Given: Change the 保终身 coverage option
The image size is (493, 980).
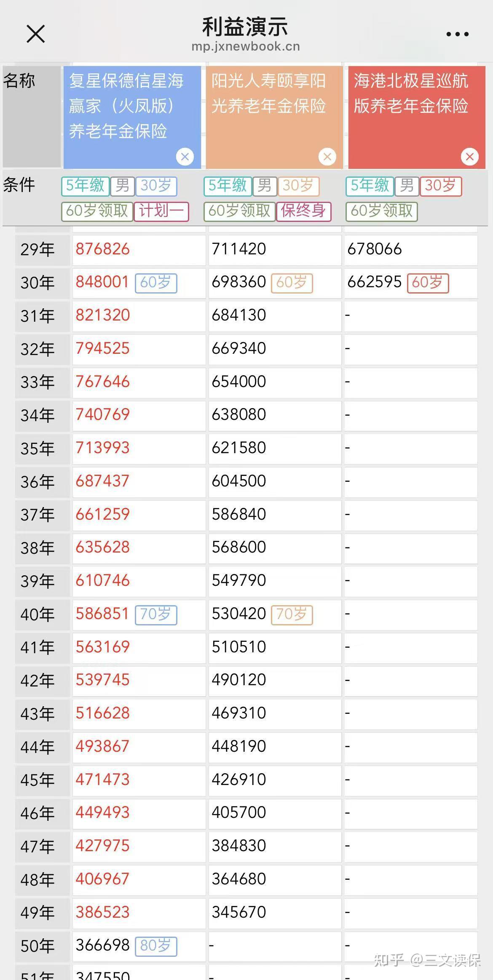Looking at the screenshot, I should [x=303, y=211].
